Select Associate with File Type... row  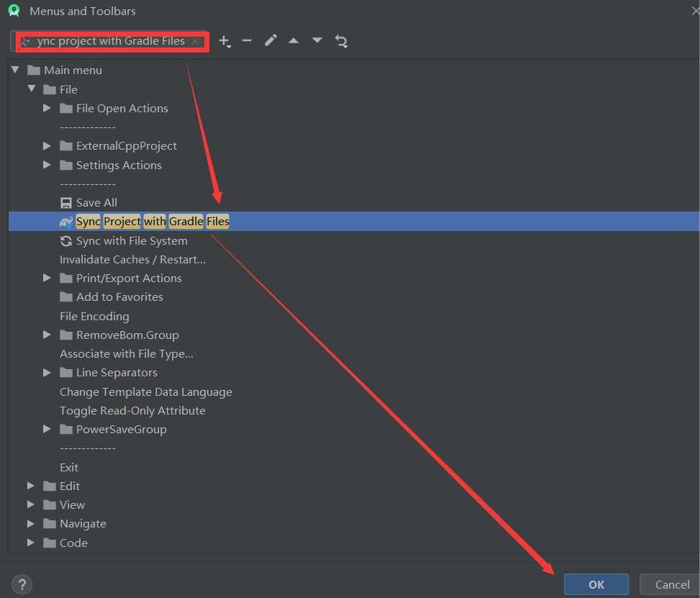point(354,354)
